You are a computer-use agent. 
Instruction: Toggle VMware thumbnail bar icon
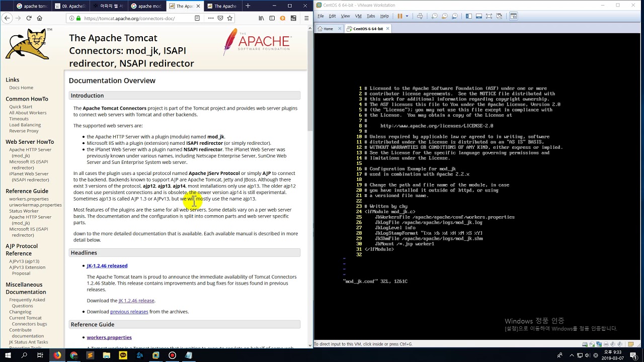pos(478,16)
